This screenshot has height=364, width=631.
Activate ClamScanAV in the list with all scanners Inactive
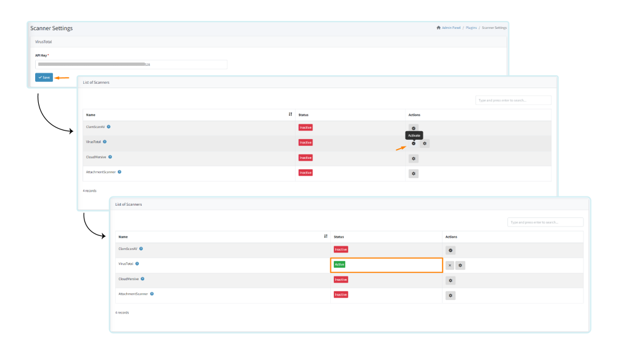tap(413, 128)
